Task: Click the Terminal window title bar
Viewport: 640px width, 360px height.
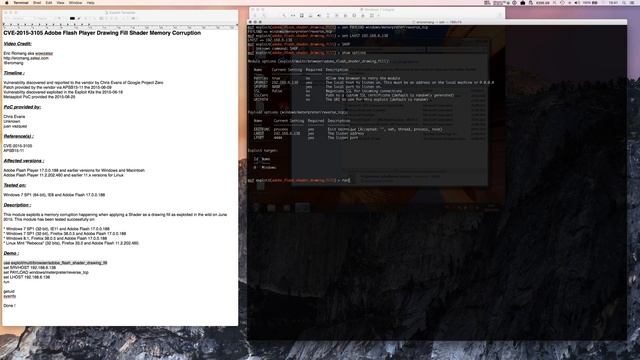Action: (437, 22)
